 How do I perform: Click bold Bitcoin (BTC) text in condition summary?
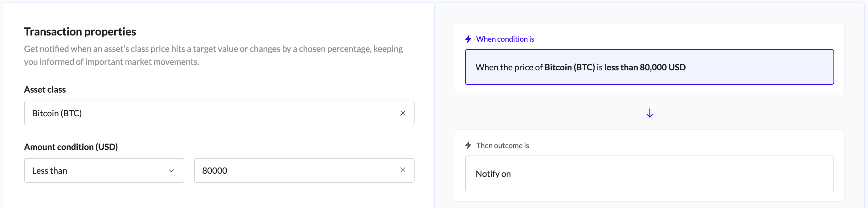(x=569, y=67)
